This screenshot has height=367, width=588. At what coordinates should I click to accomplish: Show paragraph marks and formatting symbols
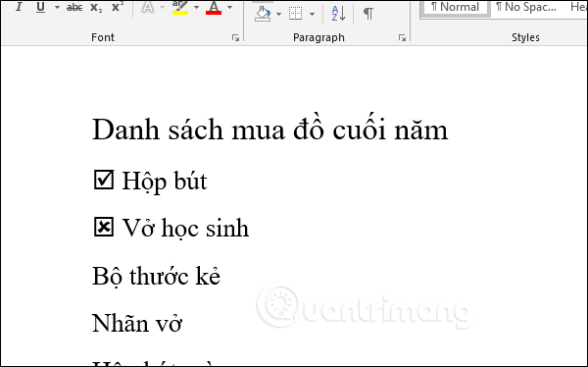coord(368,14)
